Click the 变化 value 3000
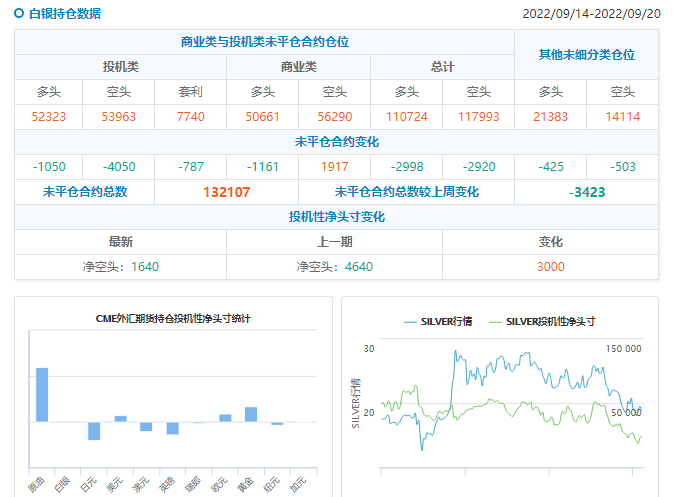Screen dimensions: 674x497 (x=550, y=267)
